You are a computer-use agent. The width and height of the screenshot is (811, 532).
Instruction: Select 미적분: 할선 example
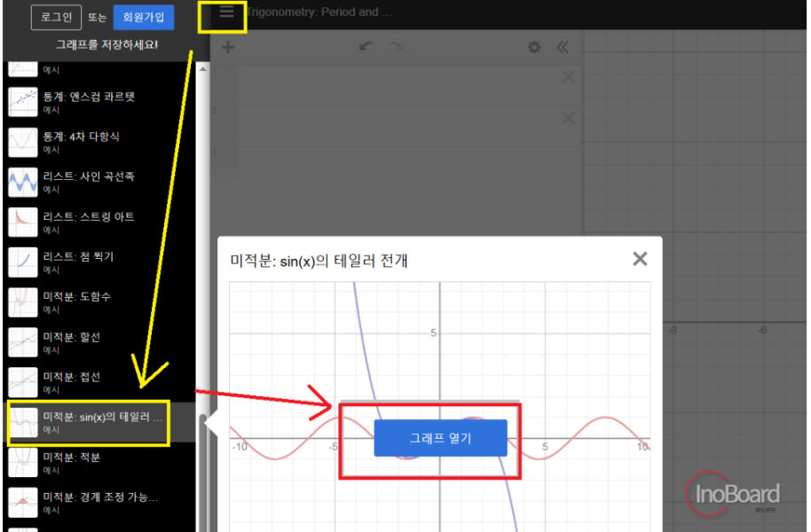[x=100, y=342]
